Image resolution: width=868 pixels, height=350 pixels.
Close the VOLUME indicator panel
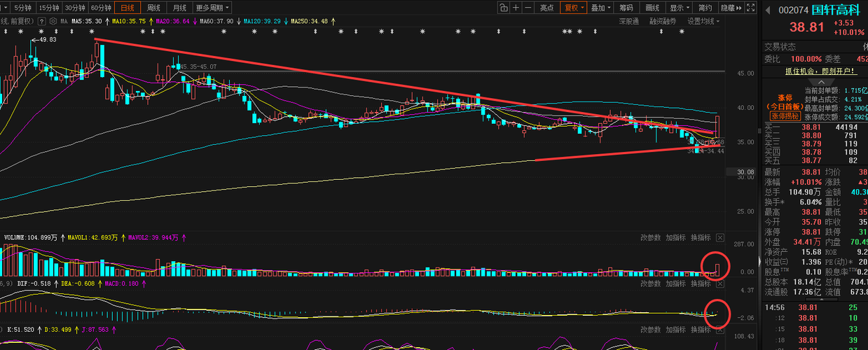click(x=719, y=237)
